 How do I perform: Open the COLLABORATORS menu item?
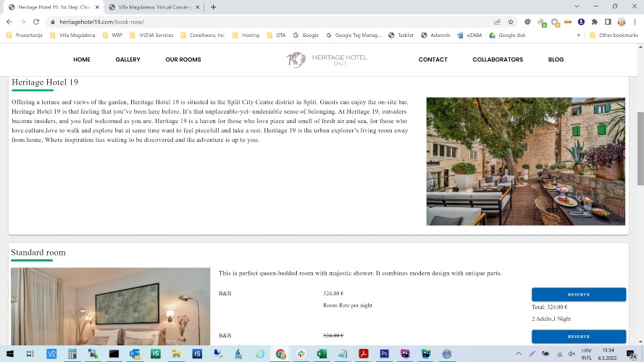coord(498,59)
